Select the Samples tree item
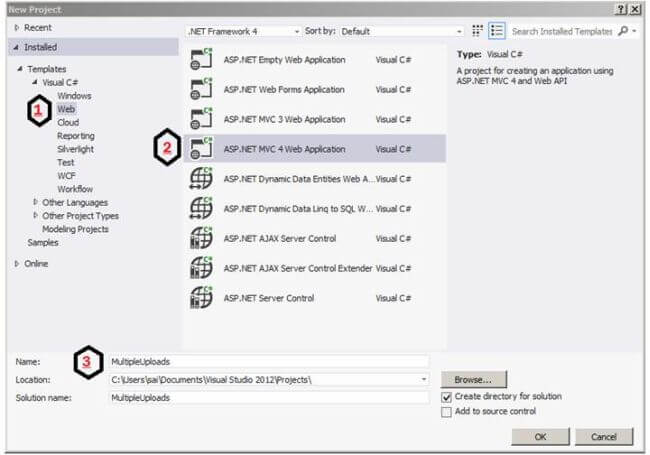 coord(43,242)
